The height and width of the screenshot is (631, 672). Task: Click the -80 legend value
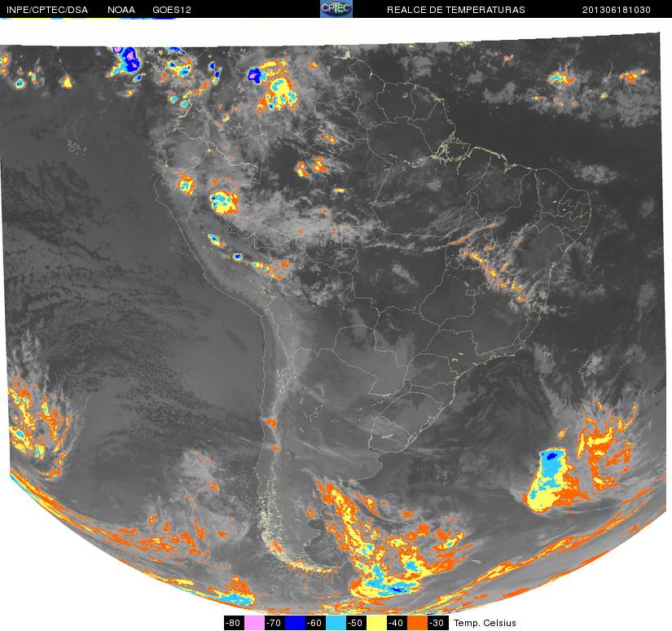[234, 623]
